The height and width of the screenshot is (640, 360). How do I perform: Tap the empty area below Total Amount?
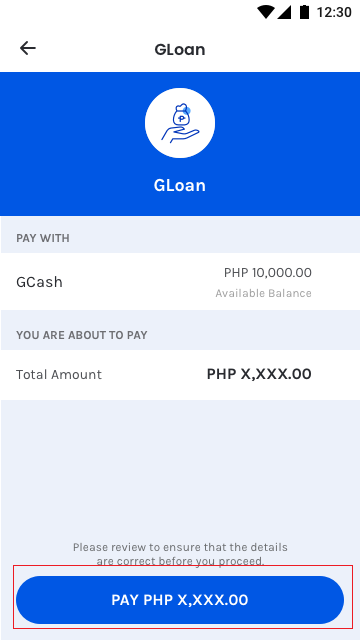point(180,469)
